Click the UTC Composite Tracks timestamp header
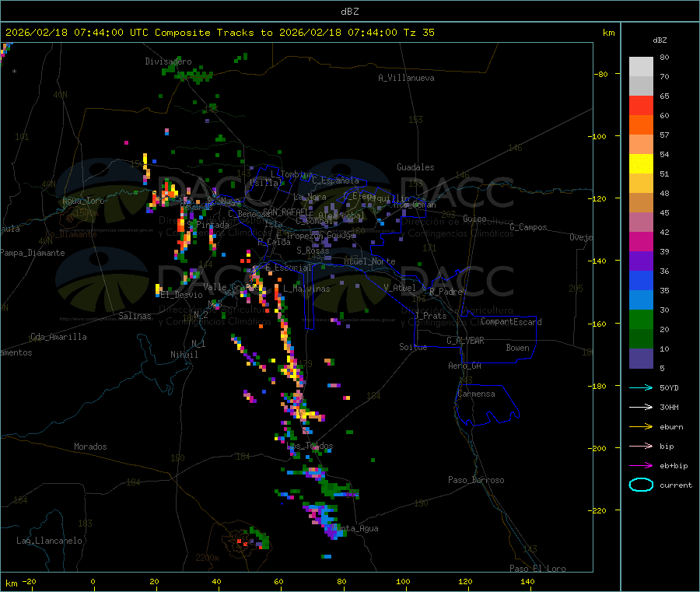Image resolution: width=700 pixels, height=592 pixels. click(x=219, y=33)
